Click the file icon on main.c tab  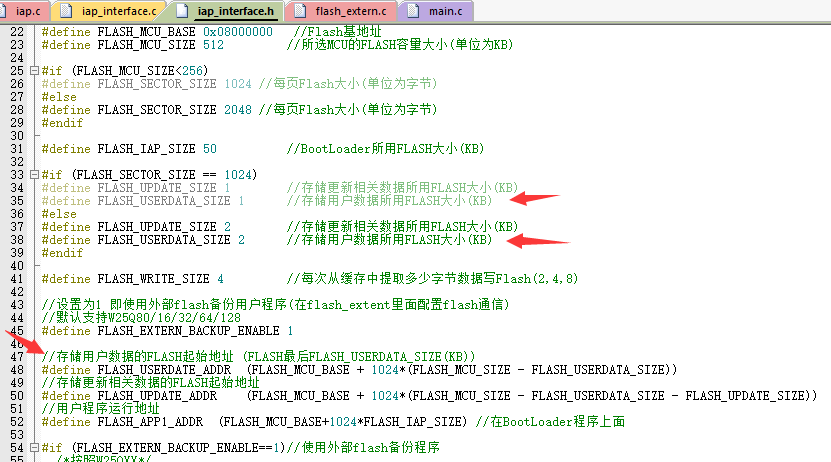tap(413, 11)
